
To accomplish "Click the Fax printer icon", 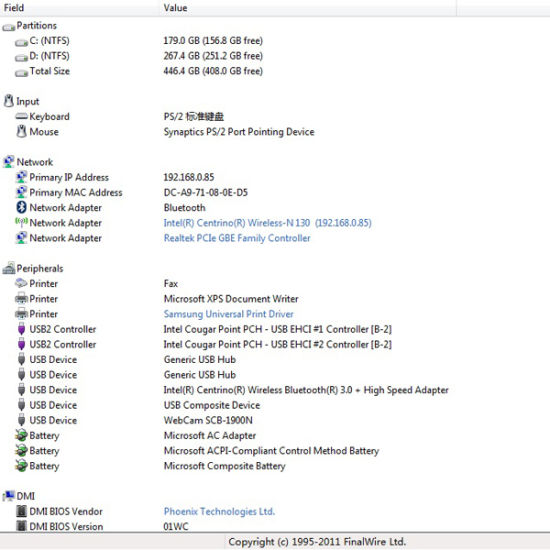I will tap(21, 283).
